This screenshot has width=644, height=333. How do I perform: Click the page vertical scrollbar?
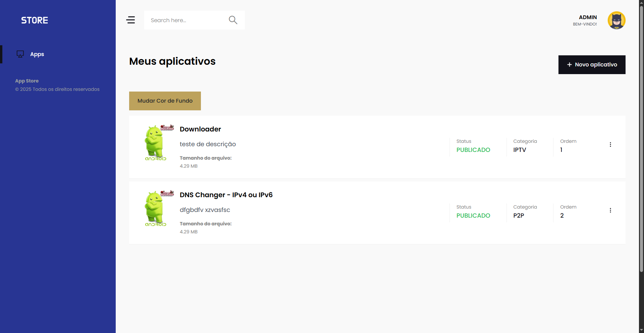click(x=641, y=134)
